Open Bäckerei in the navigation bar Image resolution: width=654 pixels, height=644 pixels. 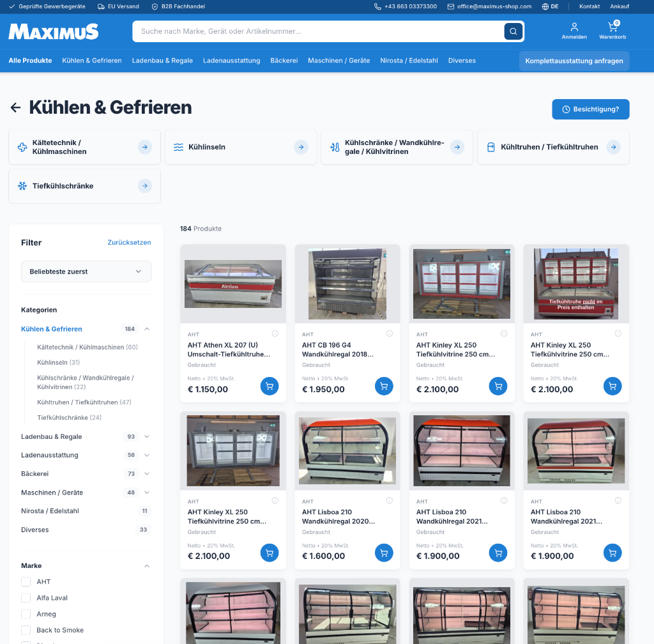(284, 61)
